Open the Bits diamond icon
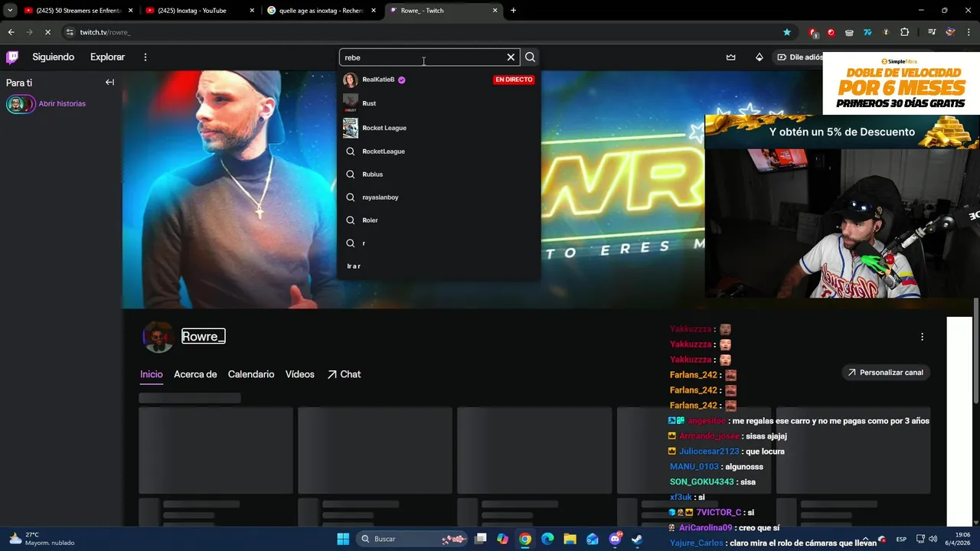The height and width of the screenshot is (551, 980). point(759,57)
